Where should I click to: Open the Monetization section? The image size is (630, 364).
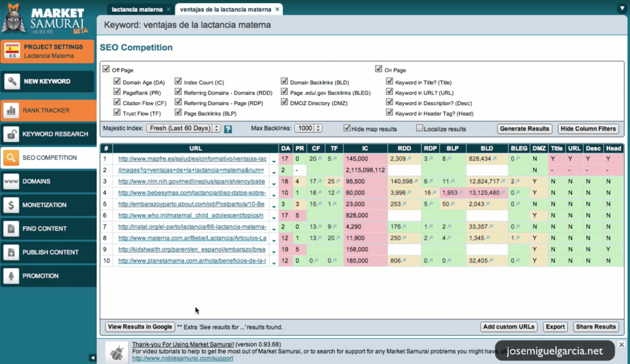click(48, 205)
